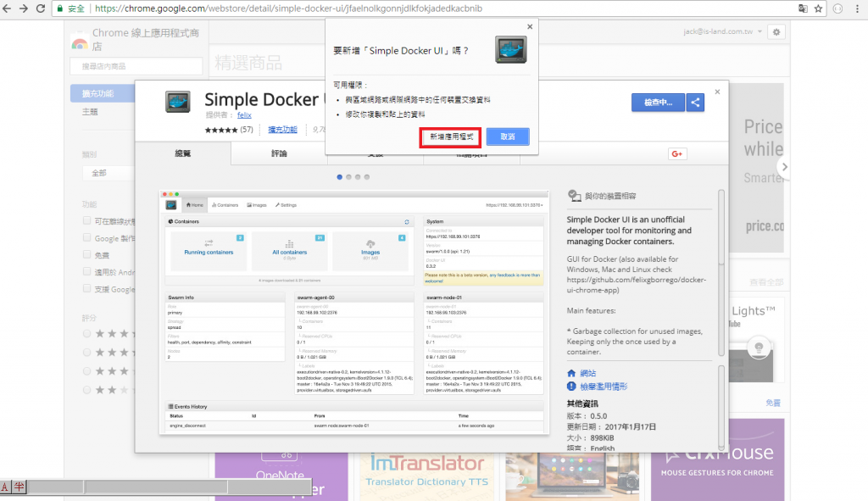Go back using the browser back arrow
The height and width of the screenshot is (501, 868).
pyautogui.click(x=7, y=8)
